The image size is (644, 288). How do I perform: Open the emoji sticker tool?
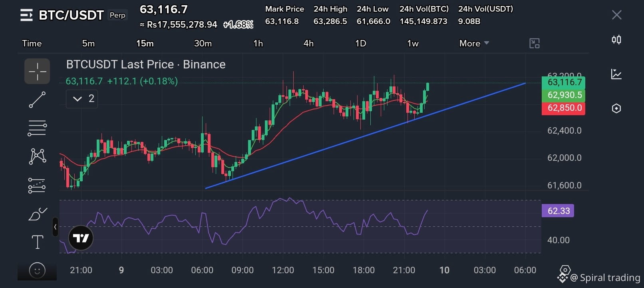tap(37, 270)
